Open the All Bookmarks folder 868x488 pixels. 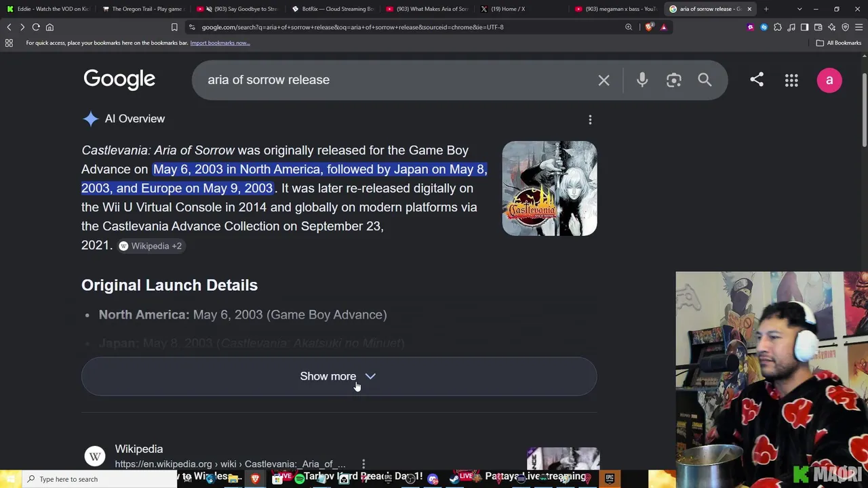pyautogui.click(x=839, y=43)
